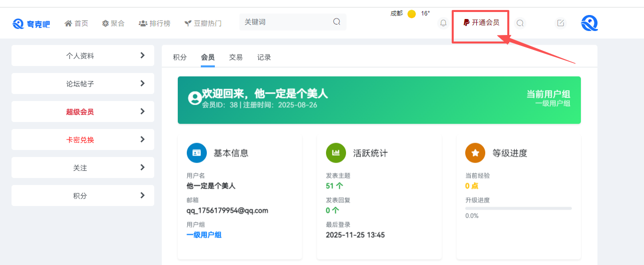Click the 夸克吧 site logo
The width and height of the screenshot is (644, 265).
(31, 23)
